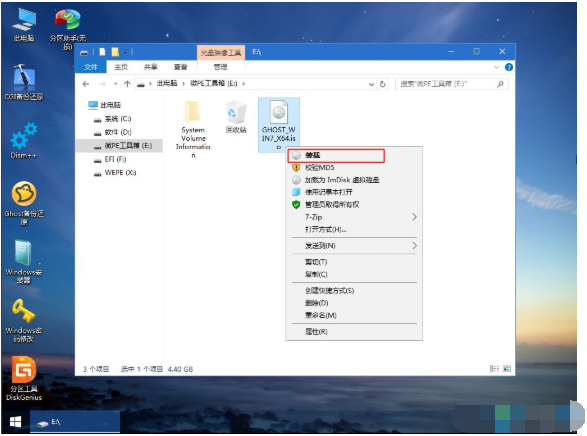Screen dimensions: 587x436
Task: Switch to the 查看 ribbon tab
Action: pyautogui.click(x=180, y=67)
